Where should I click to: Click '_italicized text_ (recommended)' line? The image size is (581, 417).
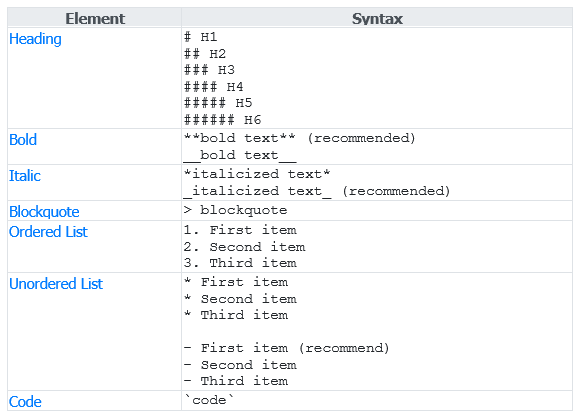(317, 191)
